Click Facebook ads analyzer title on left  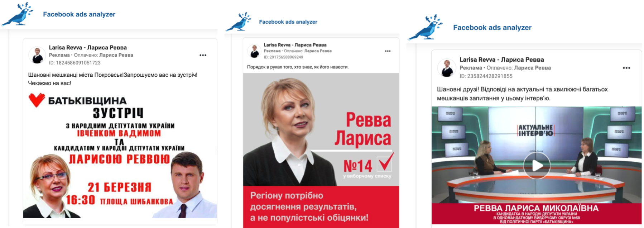tap(79, 14)
